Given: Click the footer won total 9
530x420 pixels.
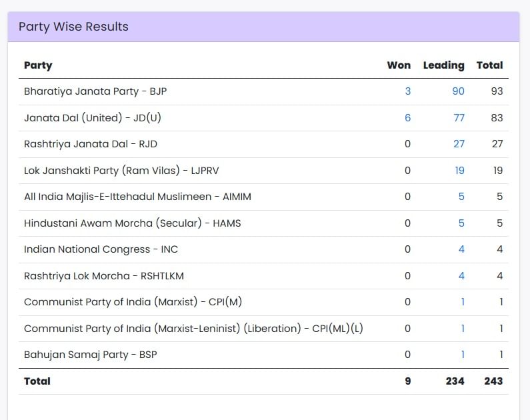Looking at the screenshot, I should [x=408, y=381].
